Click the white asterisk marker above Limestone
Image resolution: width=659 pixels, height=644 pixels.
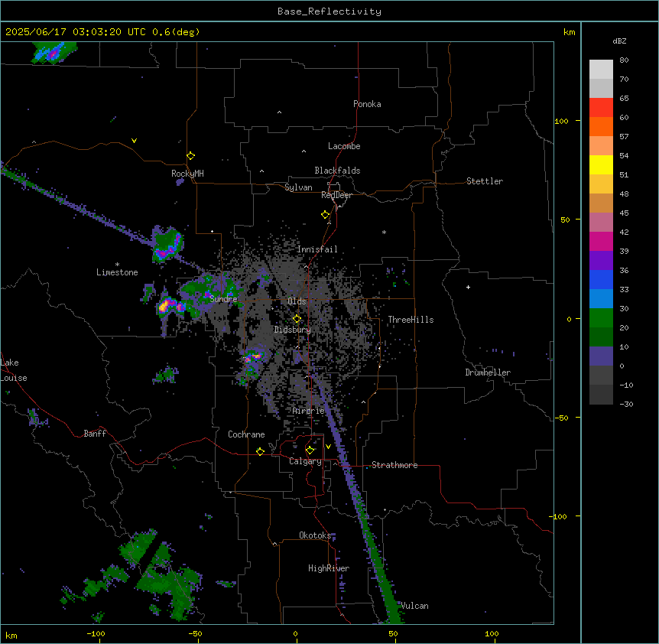point(117,265)
